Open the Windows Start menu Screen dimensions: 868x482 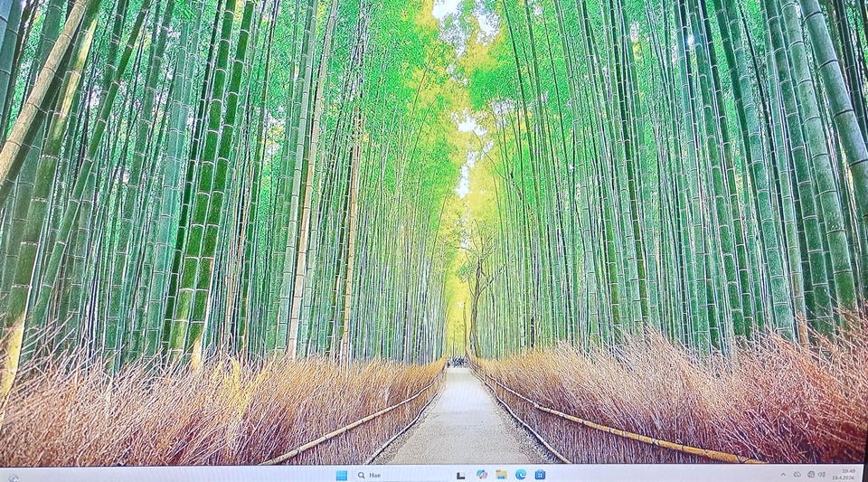coord(342,476)
